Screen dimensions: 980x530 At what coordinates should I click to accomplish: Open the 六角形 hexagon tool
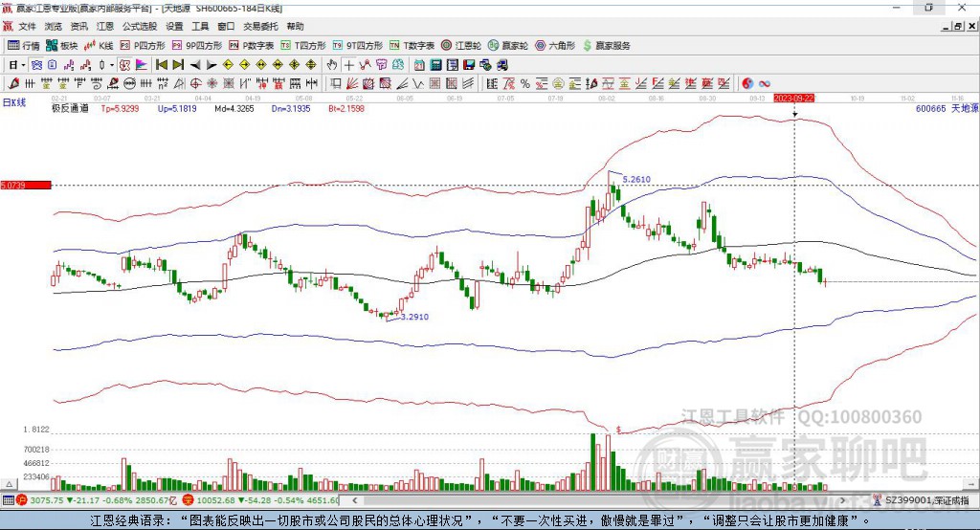tap(555, 46)
